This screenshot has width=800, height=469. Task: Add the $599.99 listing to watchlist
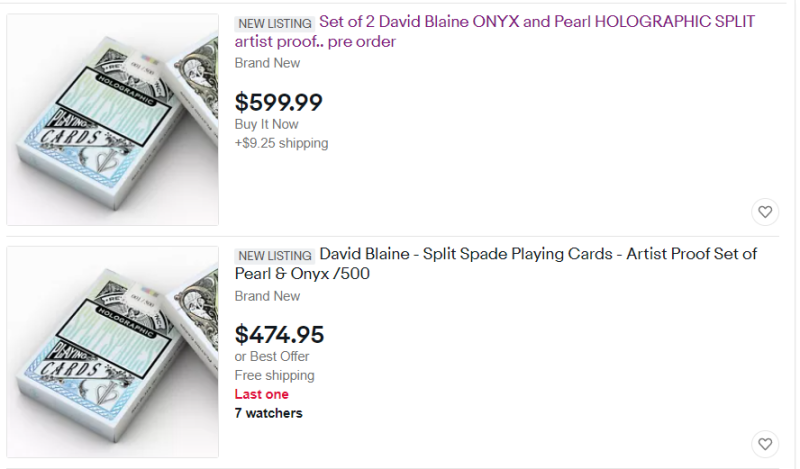coord(765,212)
